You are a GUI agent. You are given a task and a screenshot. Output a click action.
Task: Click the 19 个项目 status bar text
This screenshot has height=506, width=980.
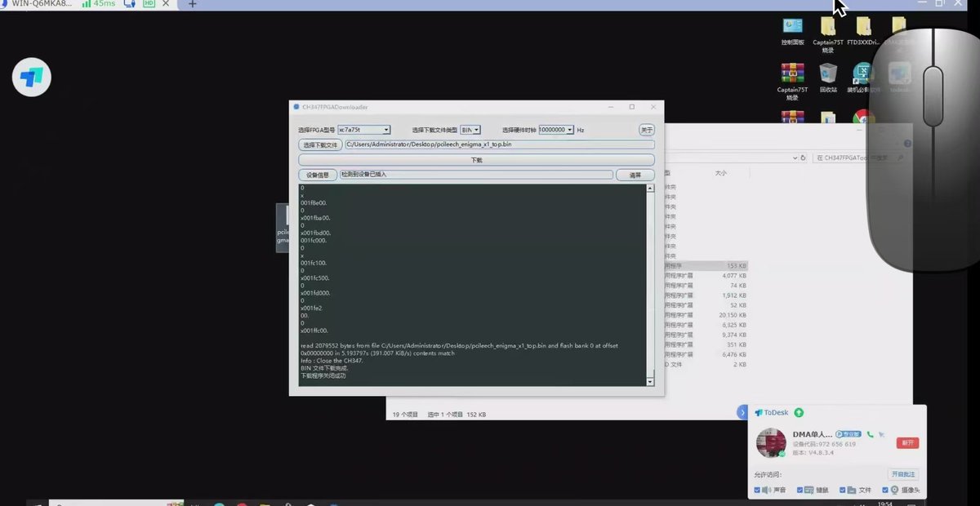pyautogui.click(x=405, y=415)
